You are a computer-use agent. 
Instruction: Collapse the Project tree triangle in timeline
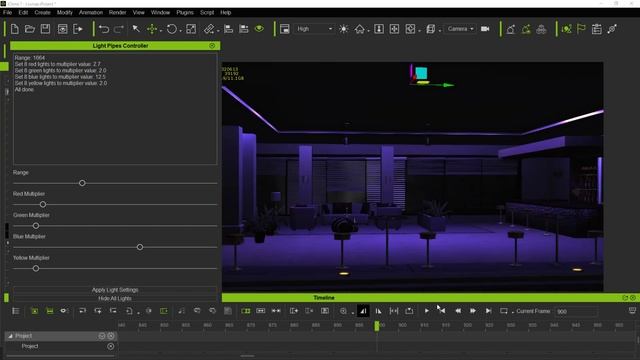[11, 336]
